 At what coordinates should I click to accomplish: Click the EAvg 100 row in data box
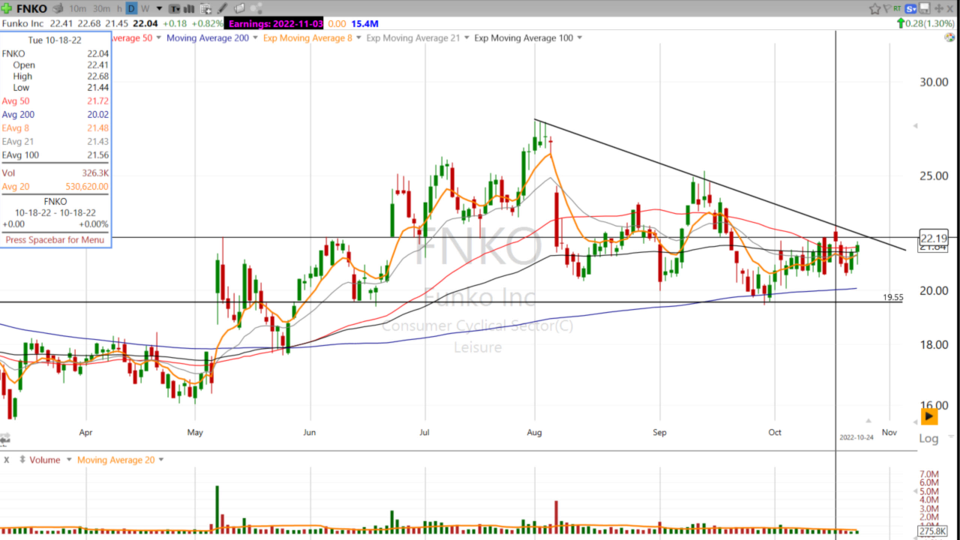(55, 155)
